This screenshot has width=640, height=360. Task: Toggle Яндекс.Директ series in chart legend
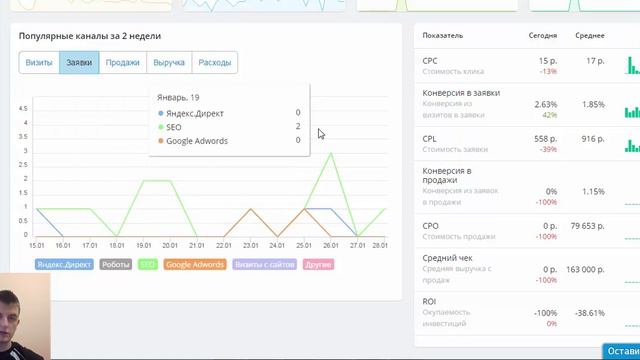(x=64, y=264)
